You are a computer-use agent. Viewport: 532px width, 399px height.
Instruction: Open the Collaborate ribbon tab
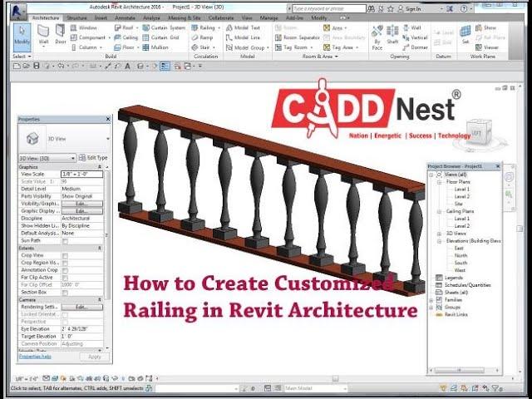[x=221, y=18]
